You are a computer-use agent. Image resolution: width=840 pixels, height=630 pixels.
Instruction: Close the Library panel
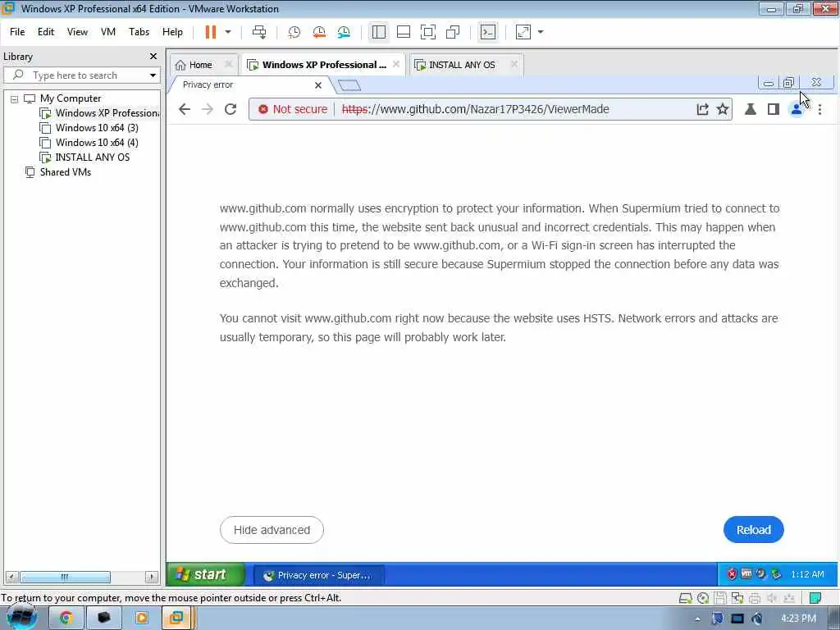pos(153,57)
